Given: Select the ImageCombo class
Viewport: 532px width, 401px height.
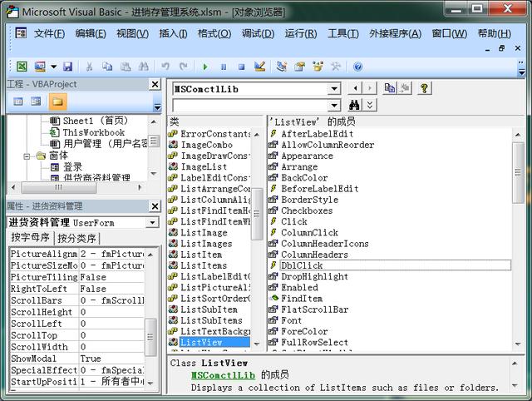Looking at the screenshot, I should click(207, 145).
